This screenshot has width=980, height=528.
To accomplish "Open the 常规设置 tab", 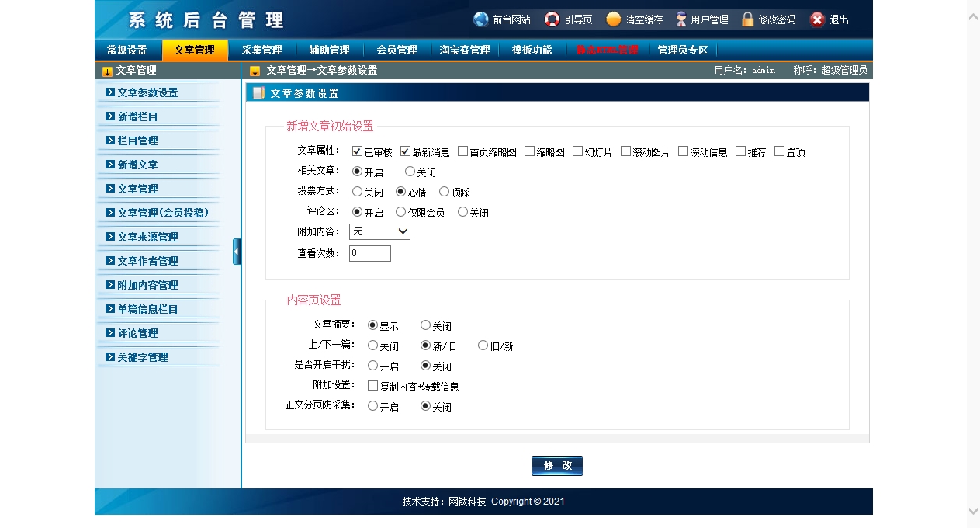I will pyautogui.click(x=126, y=50).
